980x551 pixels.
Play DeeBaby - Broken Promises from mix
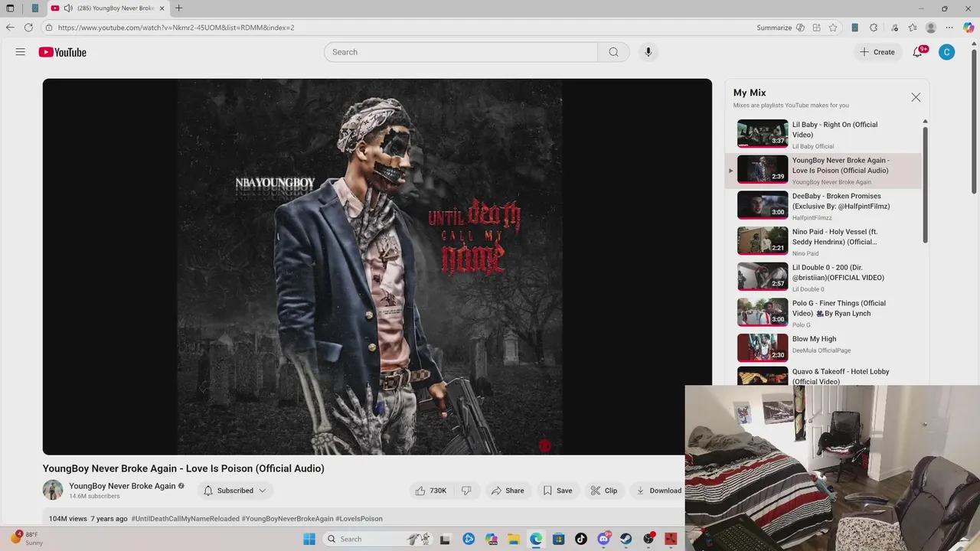coord(824,205)
